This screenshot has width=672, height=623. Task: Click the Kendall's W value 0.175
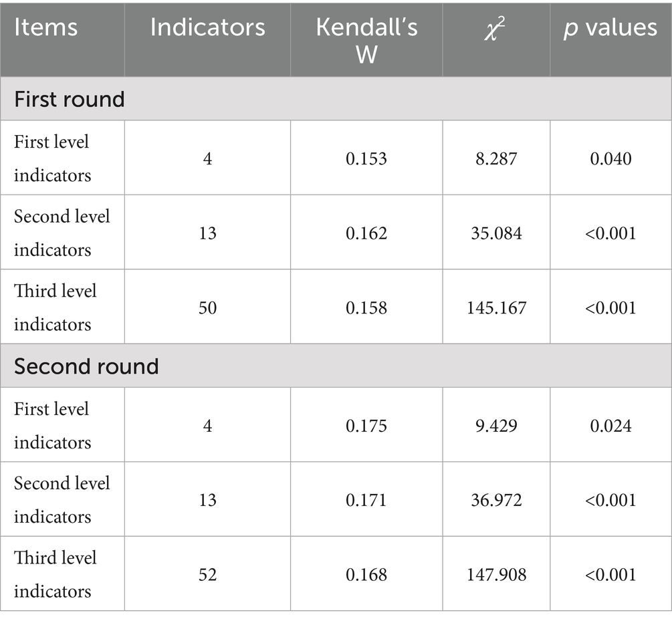[366, 425]
